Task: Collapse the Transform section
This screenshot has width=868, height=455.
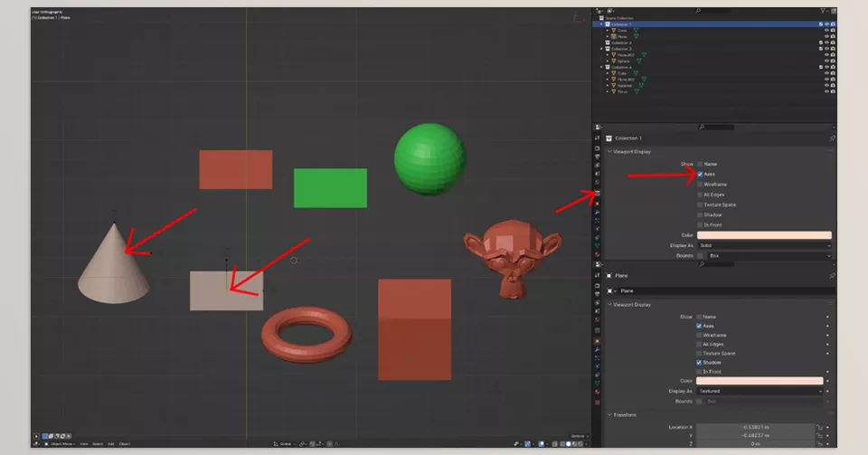Action: 610,415
